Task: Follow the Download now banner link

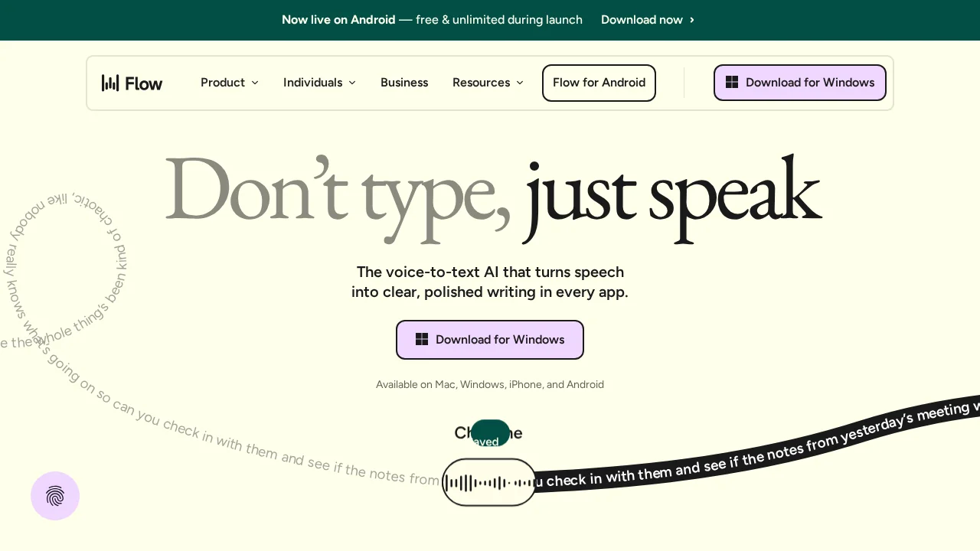Action: point(642,20)
